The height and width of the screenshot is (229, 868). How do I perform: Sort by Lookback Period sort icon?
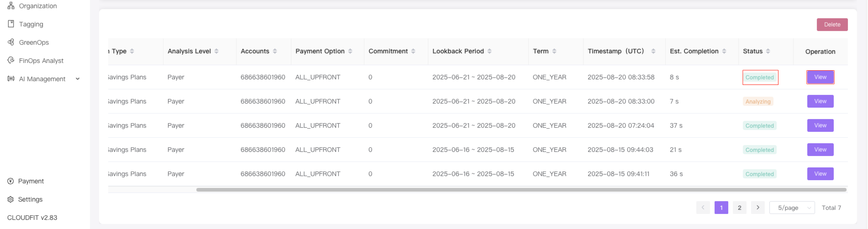pos(489,51)
